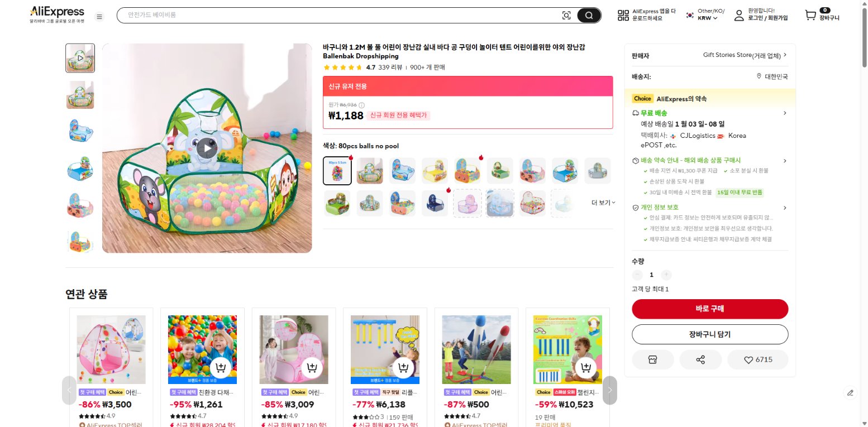Visit store via the storefront icon button
Screen dimensions: 868x427
click(x=652, y=360)
